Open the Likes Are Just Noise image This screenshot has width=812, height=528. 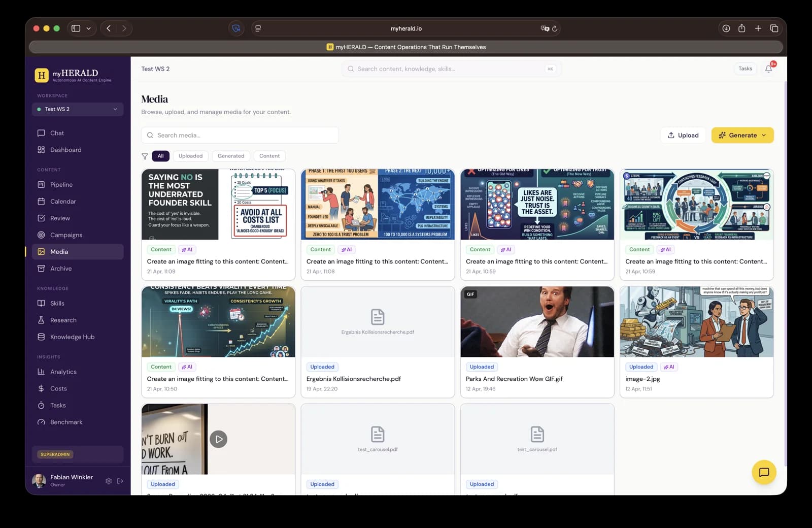click(x=537, y=205)
